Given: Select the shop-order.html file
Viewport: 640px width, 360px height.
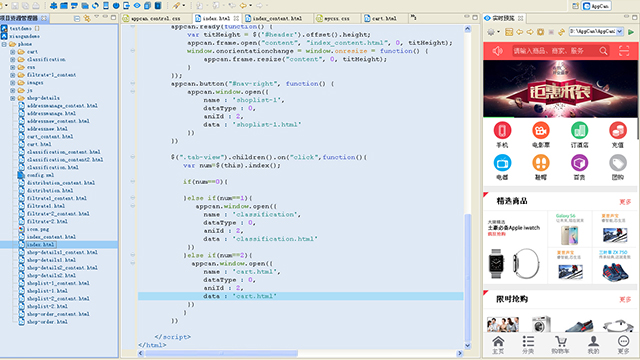Looking at the screenshot, I should [x=47, y=322].
